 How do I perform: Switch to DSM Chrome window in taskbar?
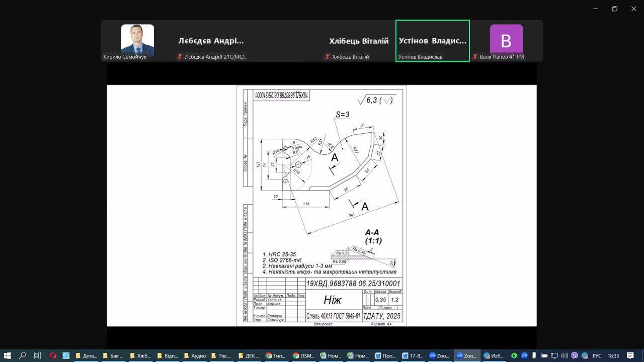coord(303,355)
